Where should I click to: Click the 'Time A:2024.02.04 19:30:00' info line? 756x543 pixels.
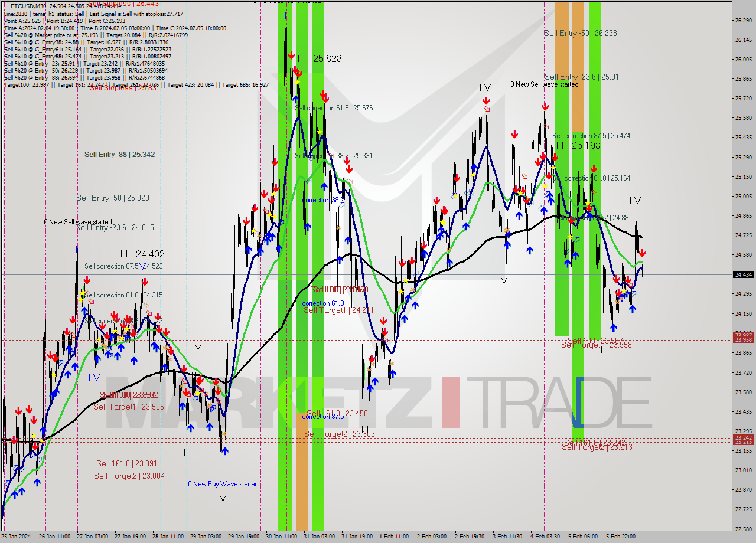(115, 28)
